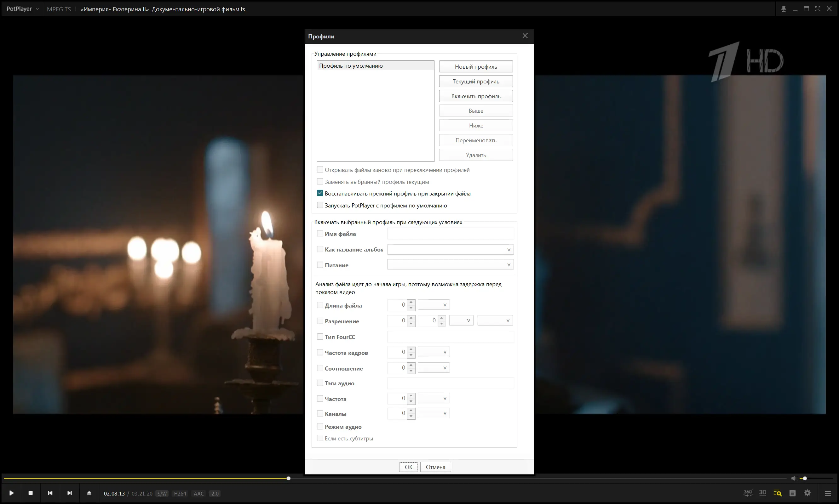Screen dimensions: 839x504
Task: Click the Eject/open file icon
Action: click(x=89, y=493)
